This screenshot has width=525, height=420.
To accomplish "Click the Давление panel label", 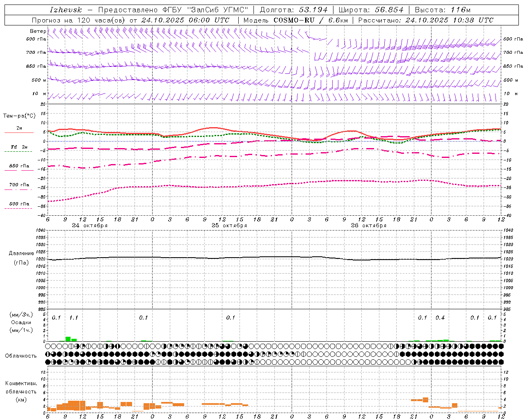I will pos(21,253).
